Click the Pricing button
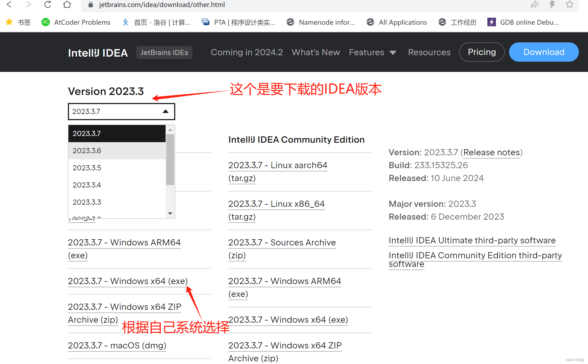Viewport: 588px width, 364px height. (482, 52)
